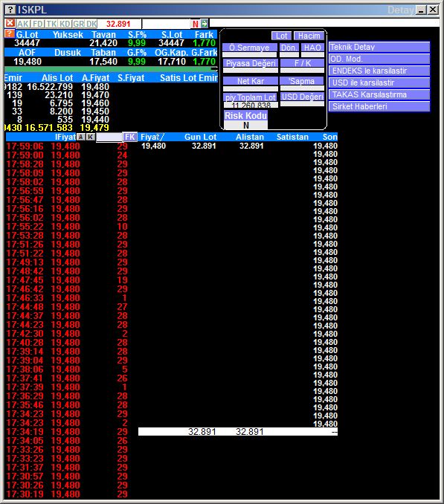The height and width of the screenshot is (504, 444).
Task: Toggle the FK button in the trades header
Action: point(130,137)
